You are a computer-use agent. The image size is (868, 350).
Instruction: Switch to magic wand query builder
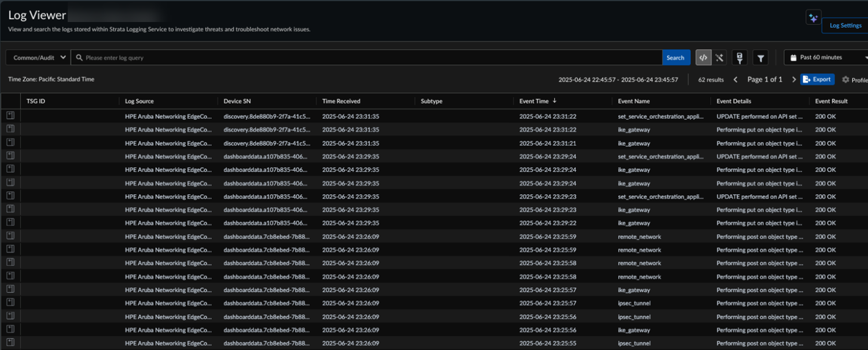(719, 57)
